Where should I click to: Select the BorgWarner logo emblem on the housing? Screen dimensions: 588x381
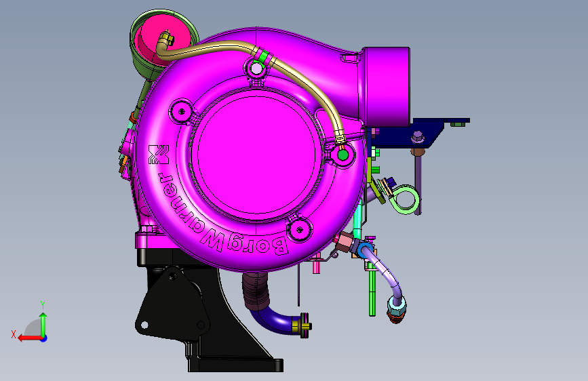[x=159, y=155]
